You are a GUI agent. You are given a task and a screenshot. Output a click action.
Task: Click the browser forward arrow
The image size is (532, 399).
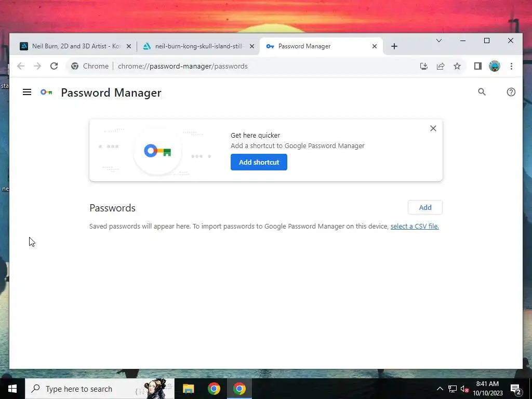(37, 66)
